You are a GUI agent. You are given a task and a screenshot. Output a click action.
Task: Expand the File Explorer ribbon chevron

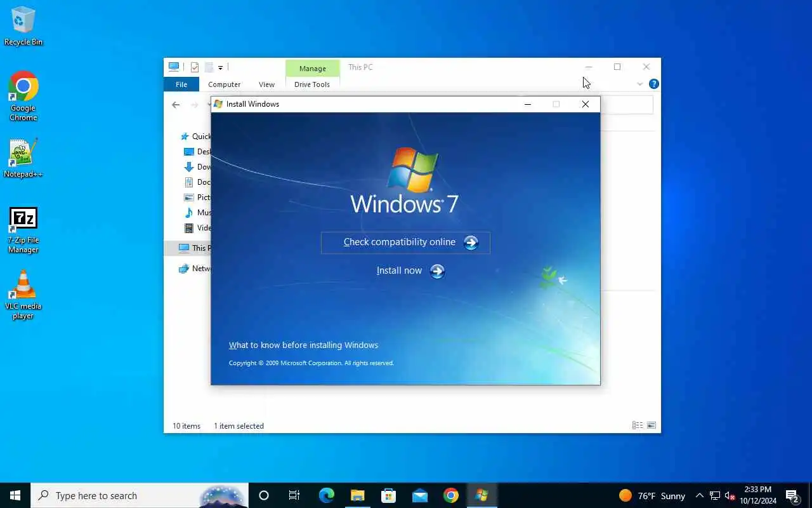click(x=639, y=84)
